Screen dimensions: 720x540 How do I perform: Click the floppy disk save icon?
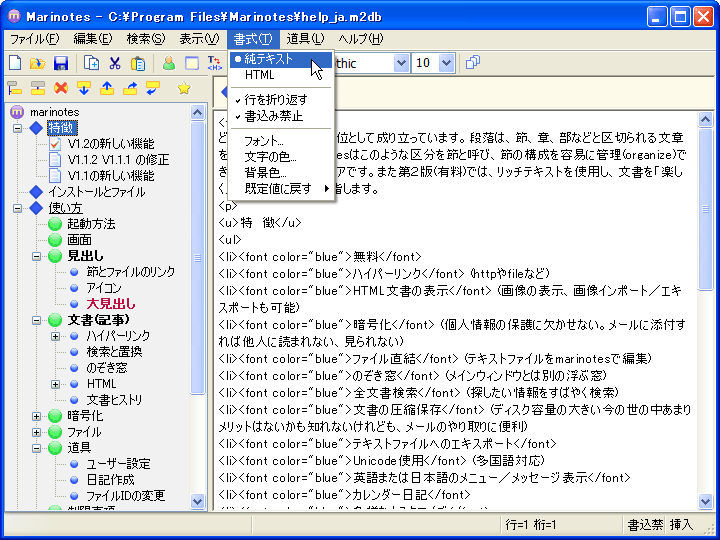pos(61,63)
